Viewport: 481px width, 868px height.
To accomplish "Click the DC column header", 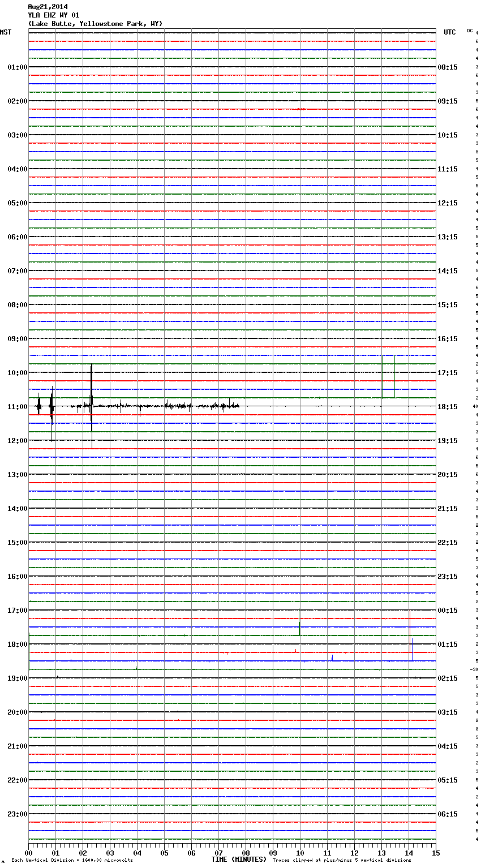I will (470, 31).
